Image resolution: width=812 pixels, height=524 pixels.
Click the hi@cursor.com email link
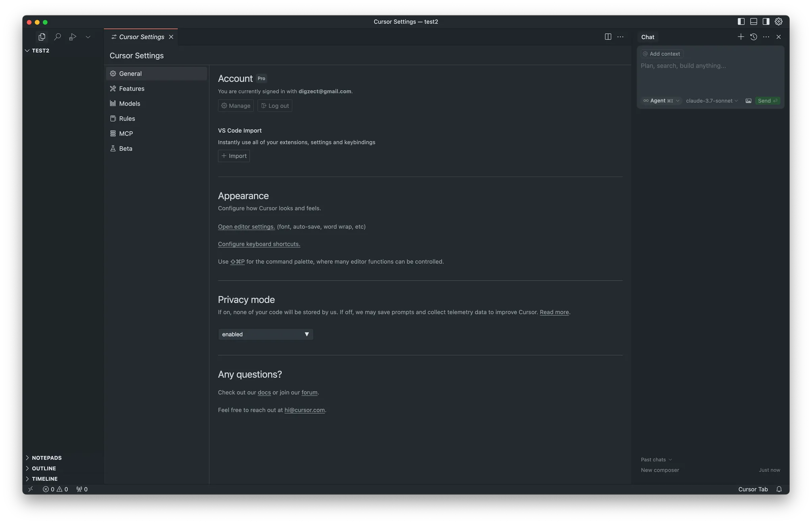coord(304,410)
